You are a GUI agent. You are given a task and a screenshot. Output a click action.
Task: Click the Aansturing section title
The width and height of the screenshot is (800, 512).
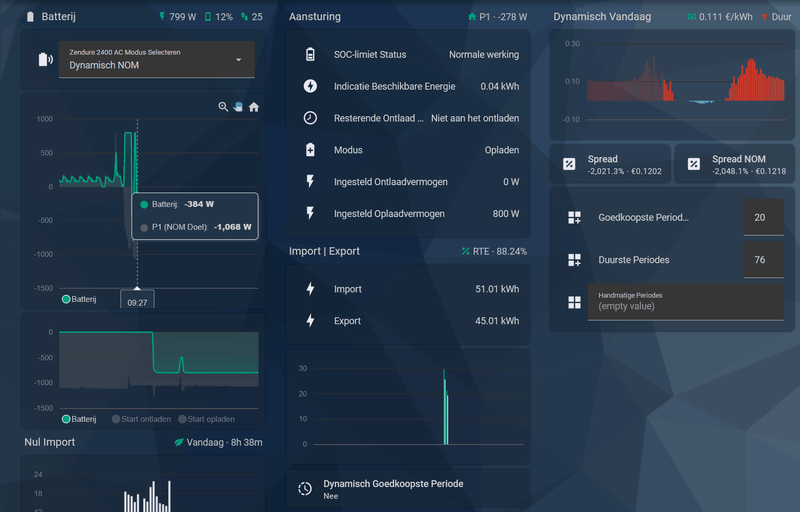click(x=315, y=17)
